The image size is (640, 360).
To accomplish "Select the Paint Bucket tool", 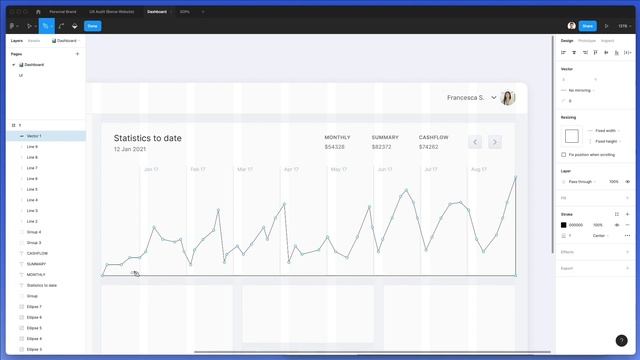I will [x=75, y=26].
